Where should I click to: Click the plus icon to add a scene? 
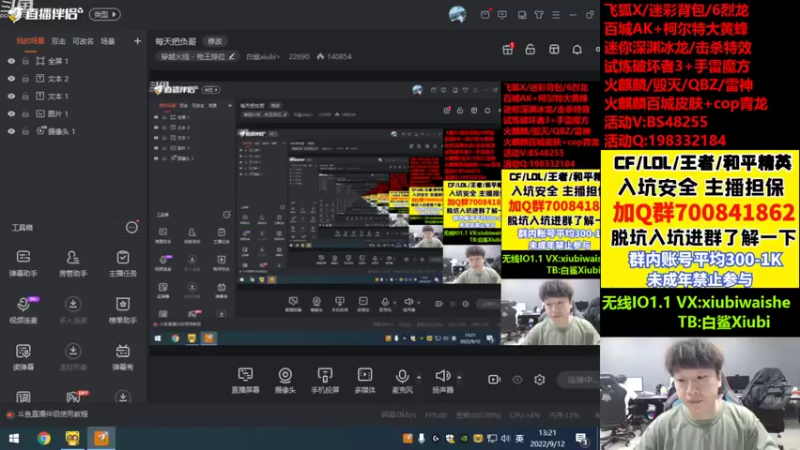tap(137, 41)
